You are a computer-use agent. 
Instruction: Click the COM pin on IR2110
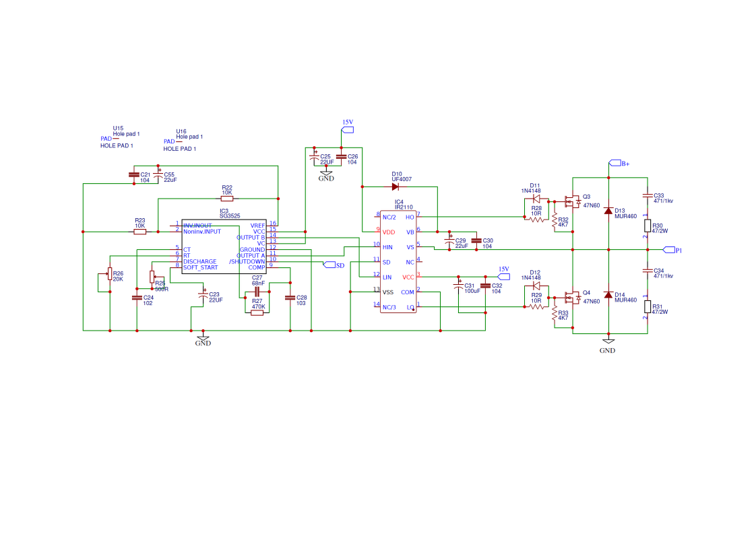tap(410, 292)
